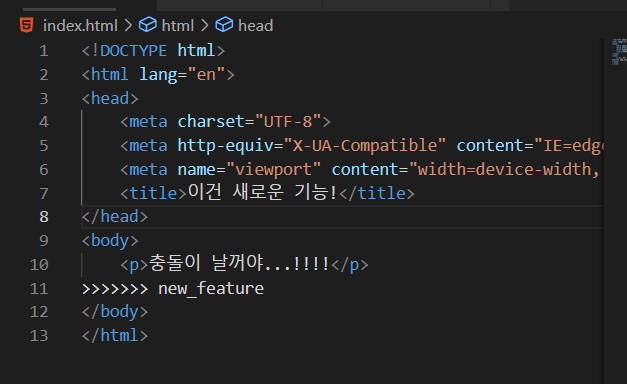Click the charset="UTF-8" attribute
This screenshot has width=627, height=384.
pyautogui.click(x=249, y=122)
